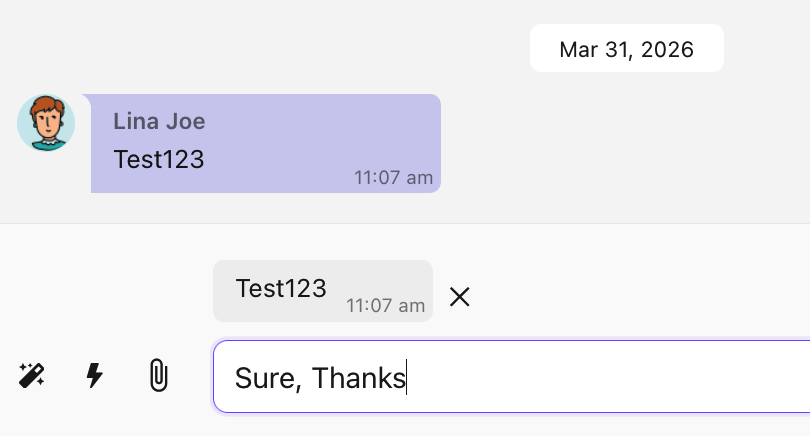The image size is (810, 436).
Task: Attach a file with the paperclip icon
Action: point(157,376)
